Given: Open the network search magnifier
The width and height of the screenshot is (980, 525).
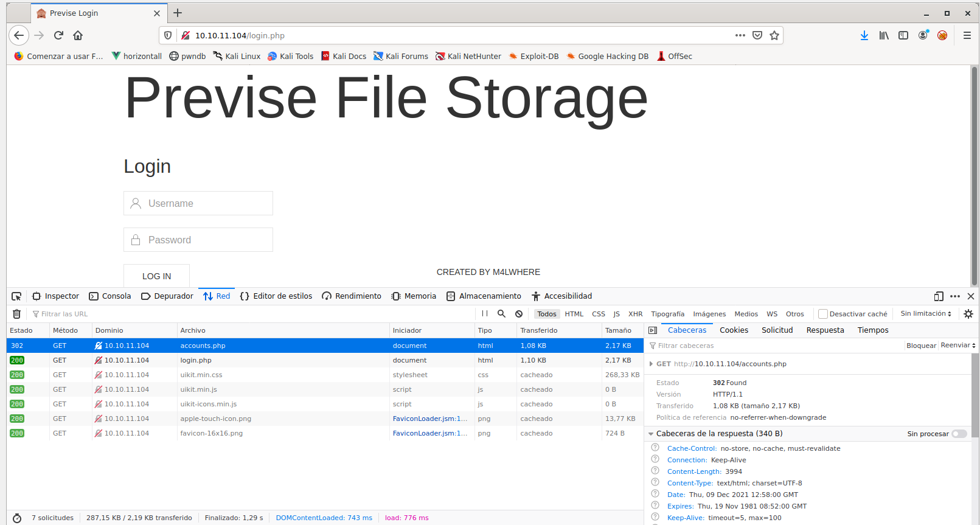Looking at the screenshot, I should coord(501,314).
